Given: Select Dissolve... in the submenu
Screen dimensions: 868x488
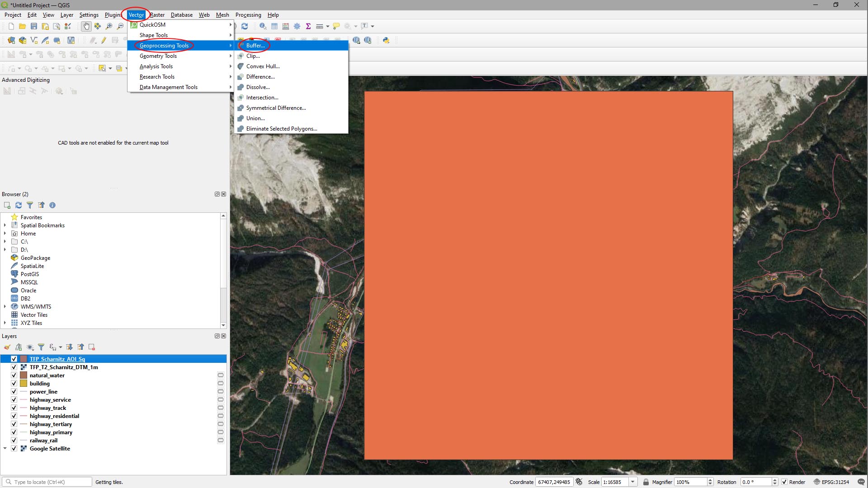Looking at the screenshot, I should pos(292,87).
